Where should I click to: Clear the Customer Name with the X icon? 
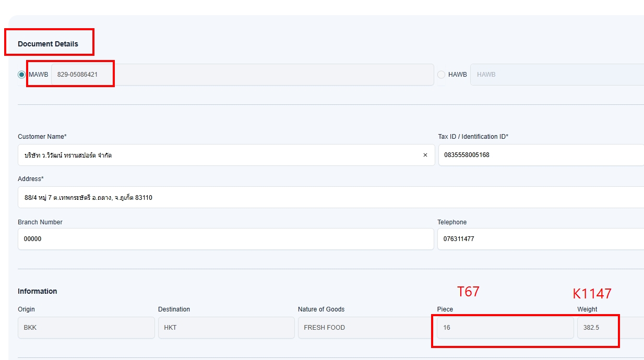point(425,155)
